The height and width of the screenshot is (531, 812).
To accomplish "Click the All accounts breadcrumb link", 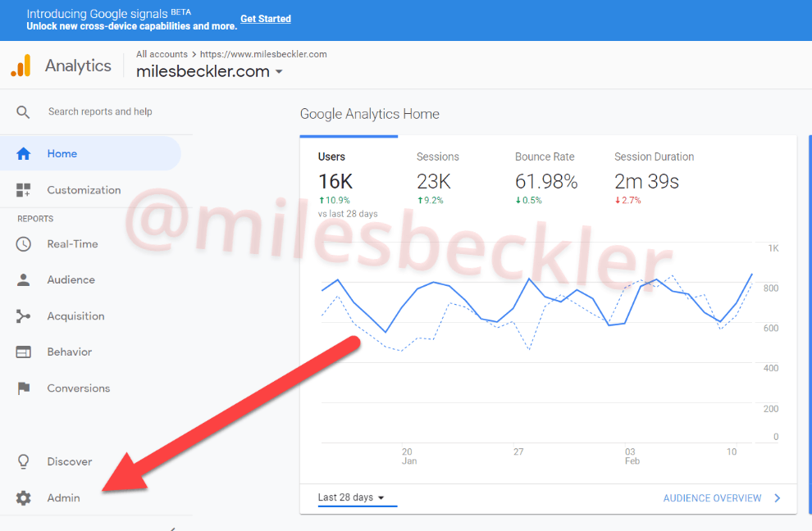I will pyautogui.click(x=162, y=54).
